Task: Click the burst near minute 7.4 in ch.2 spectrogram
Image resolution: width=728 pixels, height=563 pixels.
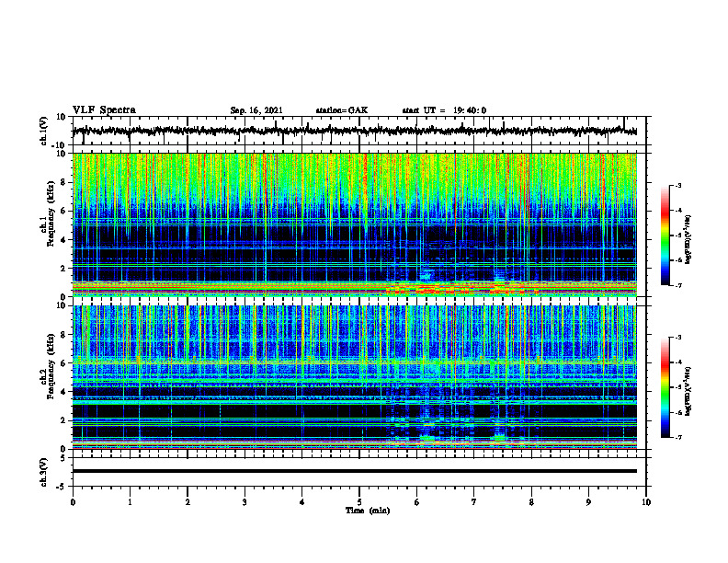Action: tap(499, 437)
